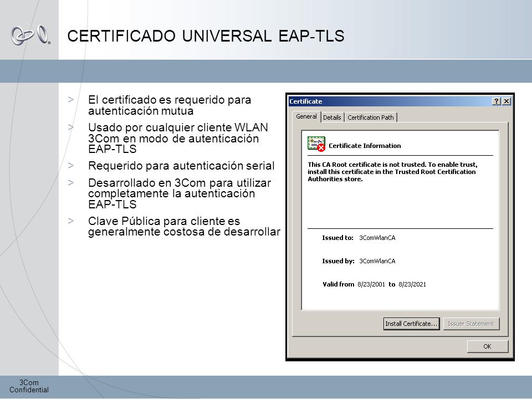Screen dimensions: 532x399
Task: Select the Issued to value 3ComWlanCA
Action: pos(377,238)
